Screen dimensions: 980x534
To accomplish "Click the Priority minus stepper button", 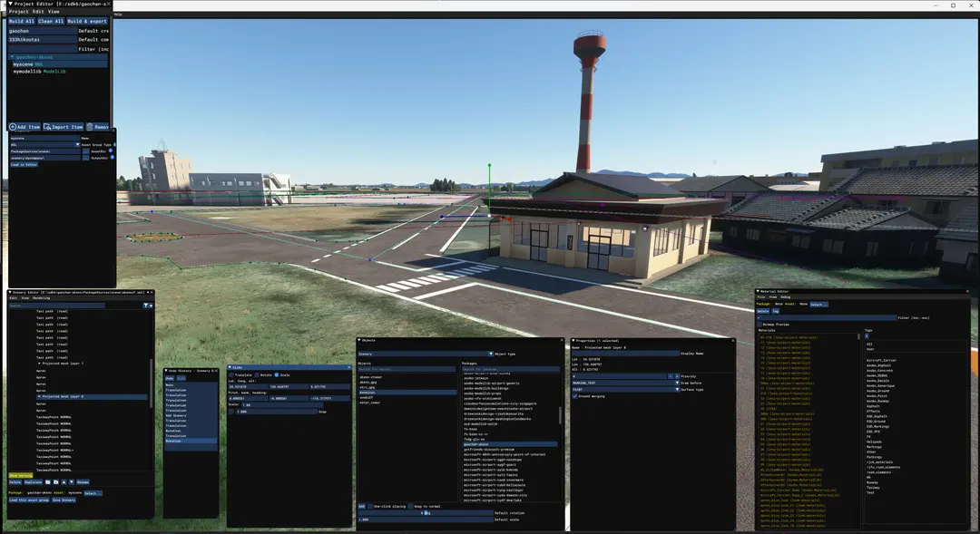I will (x=670, y=376).
